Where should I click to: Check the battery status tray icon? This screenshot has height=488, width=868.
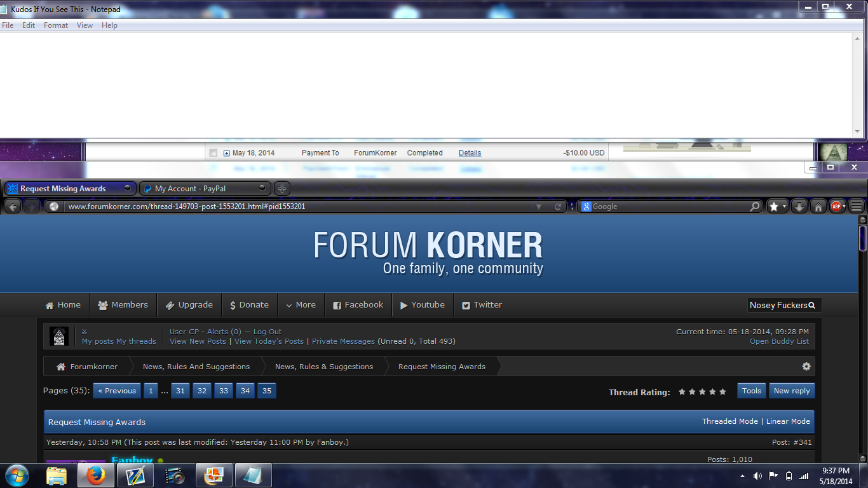[789, 475]
